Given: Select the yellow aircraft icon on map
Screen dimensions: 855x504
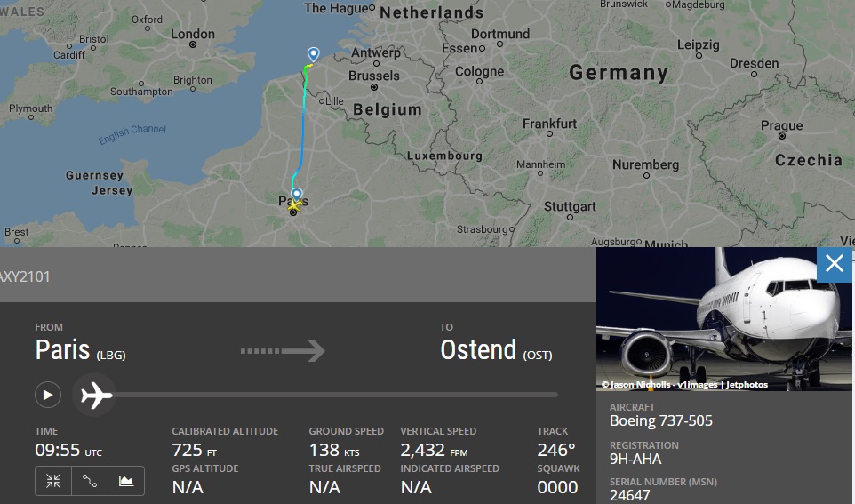Looking at the screenshot, I should click(x=294, y=205).
